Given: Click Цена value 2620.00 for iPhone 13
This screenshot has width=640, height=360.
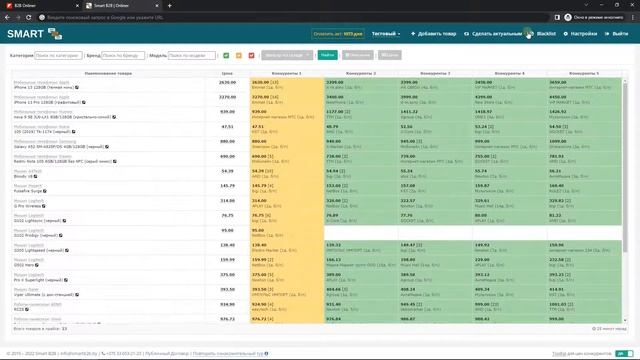Looking at the screenshot, I should tap(227, 82).
